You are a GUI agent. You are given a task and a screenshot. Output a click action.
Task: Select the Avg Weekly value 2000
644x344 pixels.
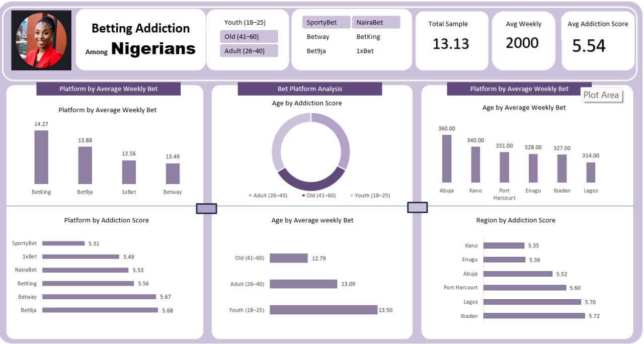(522, 43)
